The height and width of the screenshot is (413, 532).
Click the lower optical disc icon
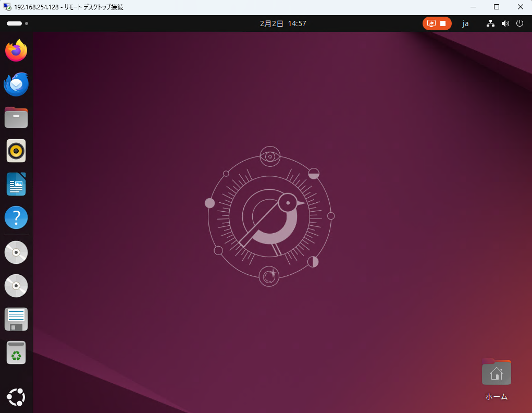pos(16,286)
